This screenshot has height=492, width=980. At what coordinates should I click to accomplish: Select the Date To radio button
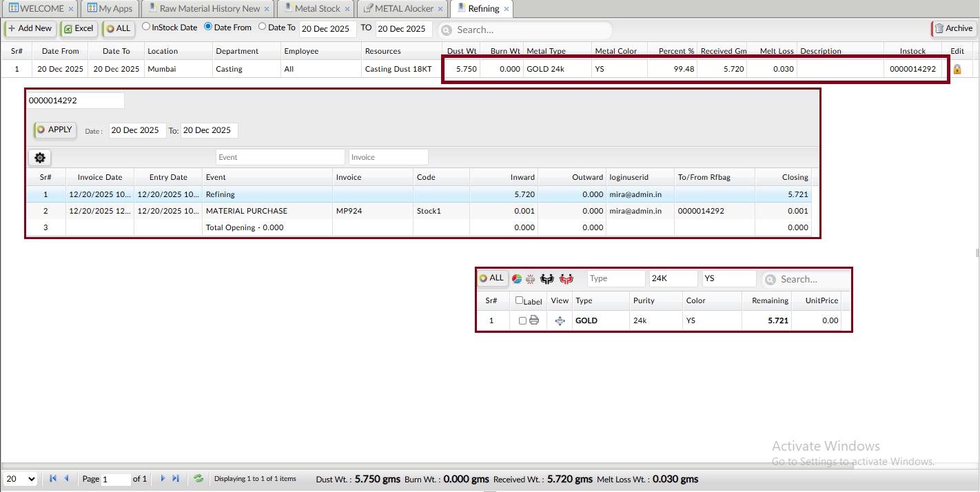point(262,27)
